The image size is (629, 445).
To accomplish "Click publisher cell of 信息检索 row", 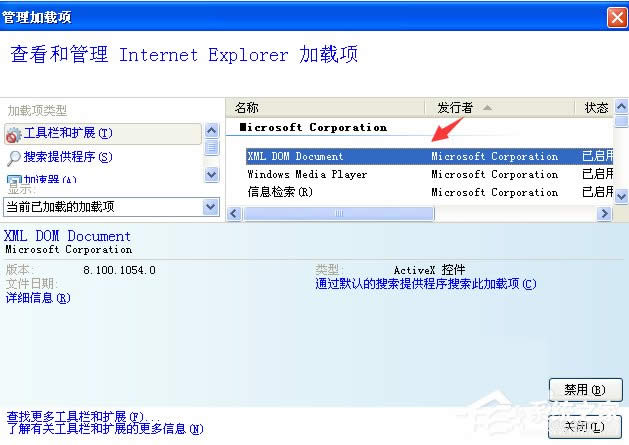I will click(x=494, y=192).
